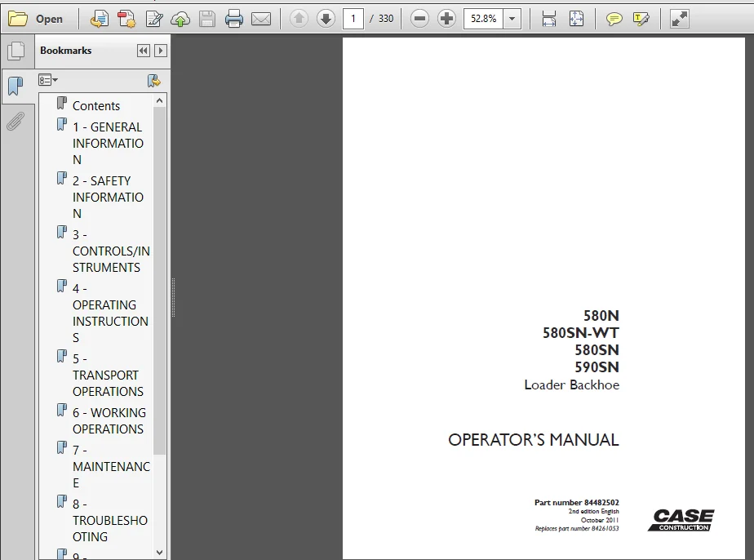
Task: Open the Attachments paperclip panel
Action: click(x=16, y=122)
